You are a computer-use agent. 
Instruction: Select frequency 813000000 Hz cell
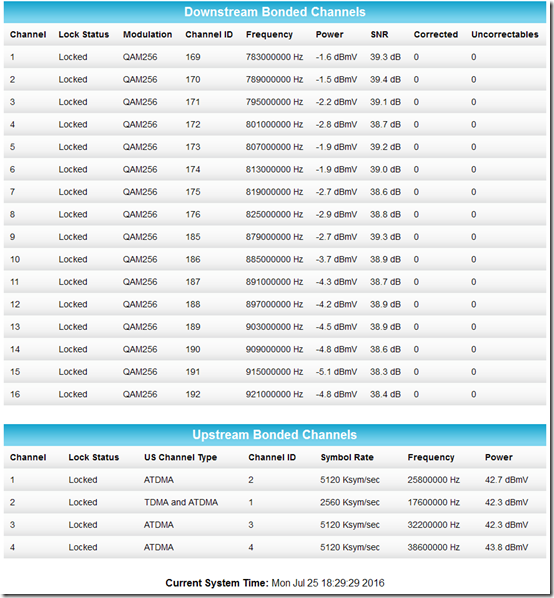point(274,170)
